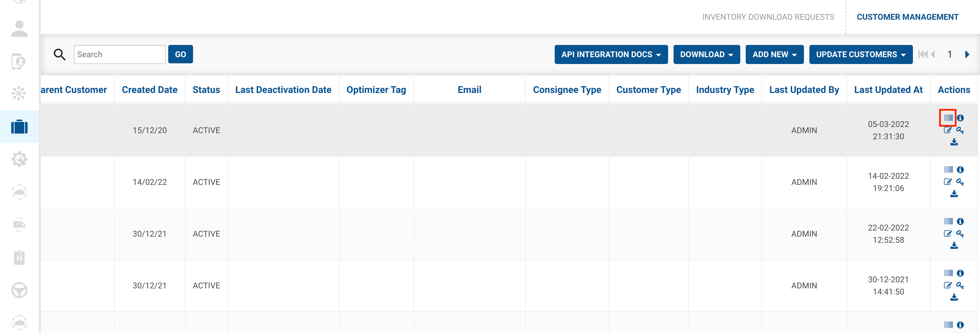The width and height of the screenshot is (980, 333).
Task: Open the Update Customers dropdown
Action: pyautogui.click(x=860, y=54)
